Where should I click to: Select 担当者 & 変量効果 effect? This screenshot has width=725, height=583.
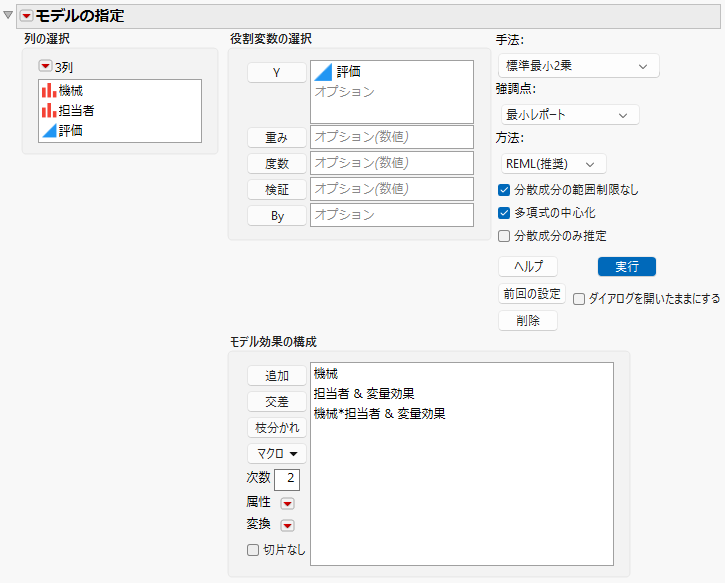(364, 393)
